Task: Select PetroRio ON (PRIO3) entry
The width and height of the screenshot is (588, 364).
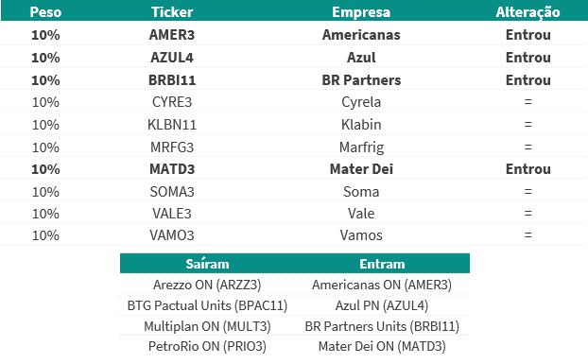Action: [207, 346]
